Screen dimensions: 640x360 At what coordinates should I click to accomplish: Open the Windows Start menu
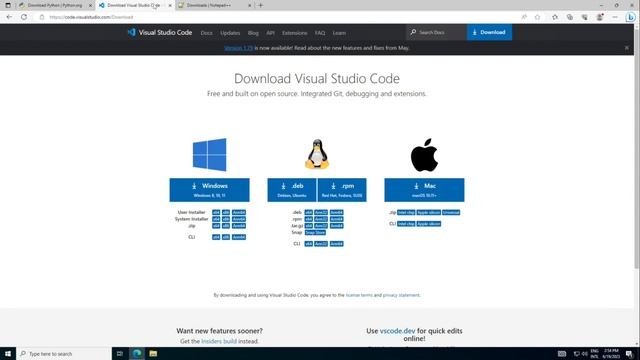[8, 353]
